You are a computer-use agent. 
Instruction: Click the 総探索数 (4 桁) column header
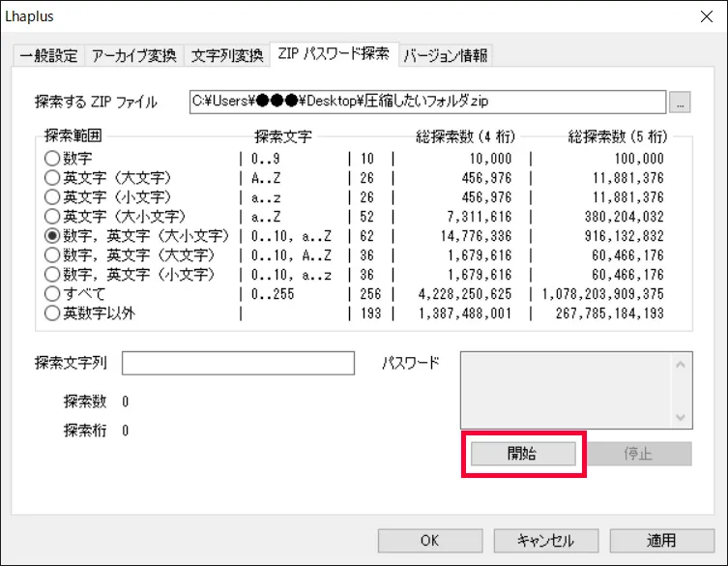[x=465, y=136]
